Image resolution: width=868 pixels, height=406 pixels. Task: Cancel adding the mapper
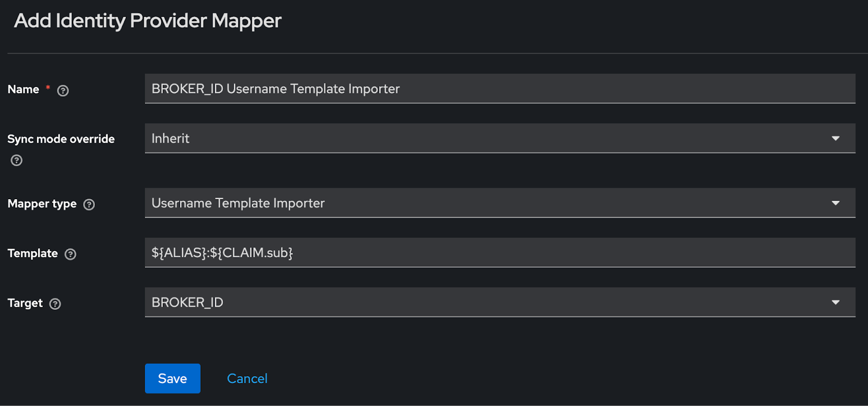[247, 378]
